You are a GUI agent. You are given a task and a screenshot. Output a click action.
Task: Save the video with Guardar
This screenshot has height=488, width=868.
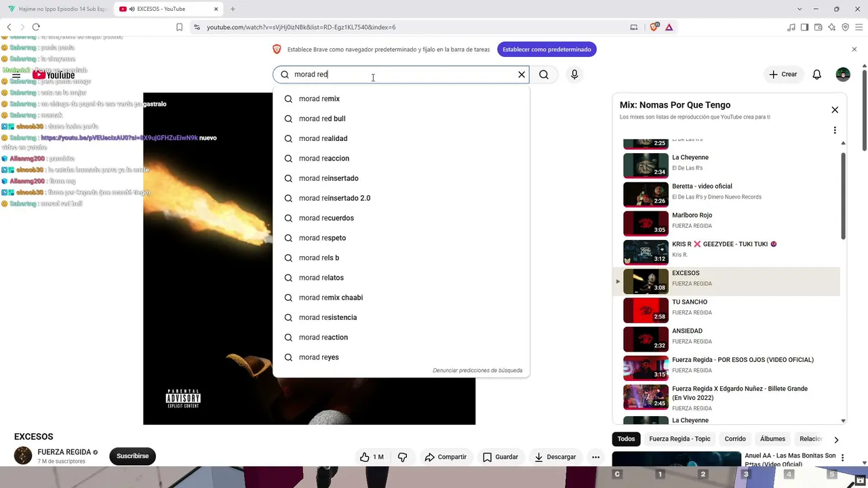(x=500, y=457)
